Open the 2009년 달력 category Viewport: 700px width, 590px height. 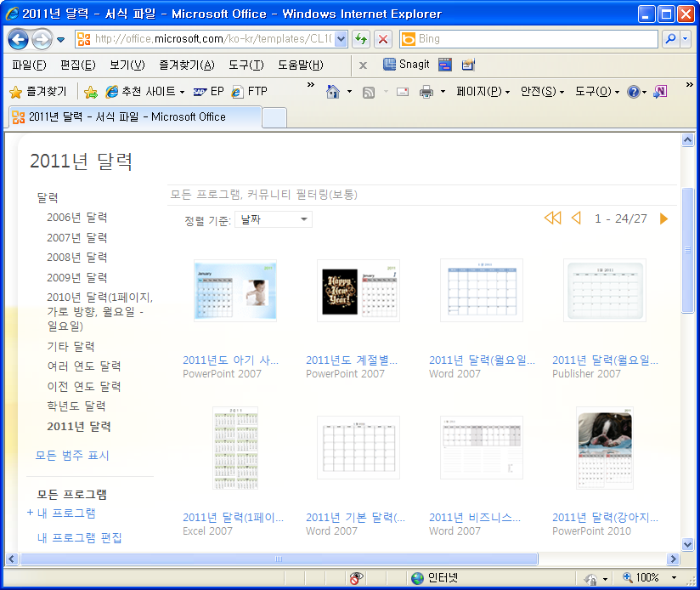coord(77,278)
